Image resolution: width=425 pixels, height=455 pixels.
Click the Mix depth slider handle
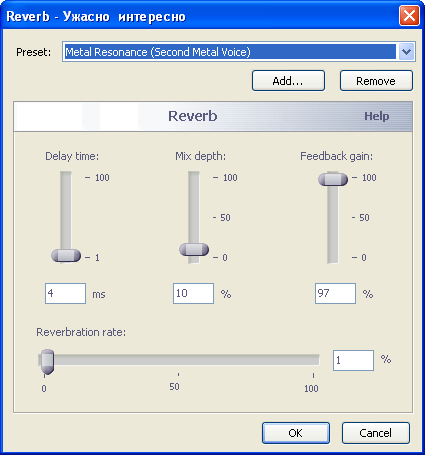tap(194, 249)
